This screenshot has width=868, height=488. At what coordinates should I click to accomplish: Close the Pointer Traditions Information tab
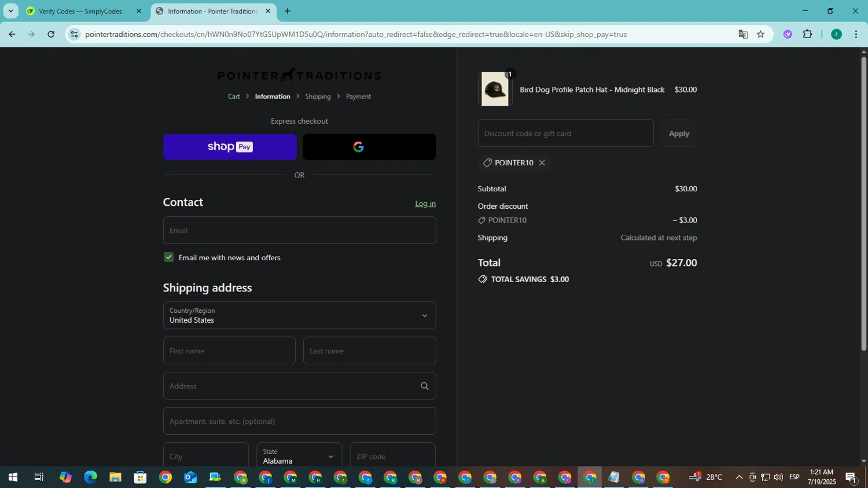tap(268, 11)
